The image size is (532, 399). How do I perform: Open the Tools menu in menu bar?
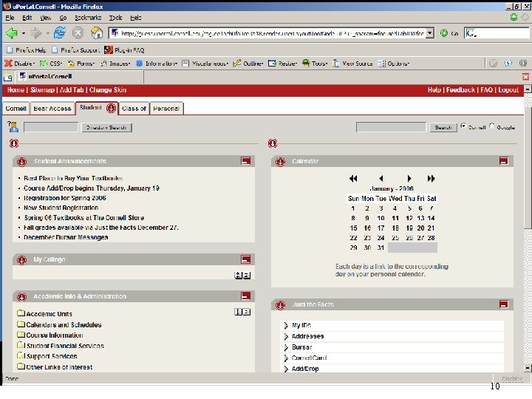tap(115, 18)
